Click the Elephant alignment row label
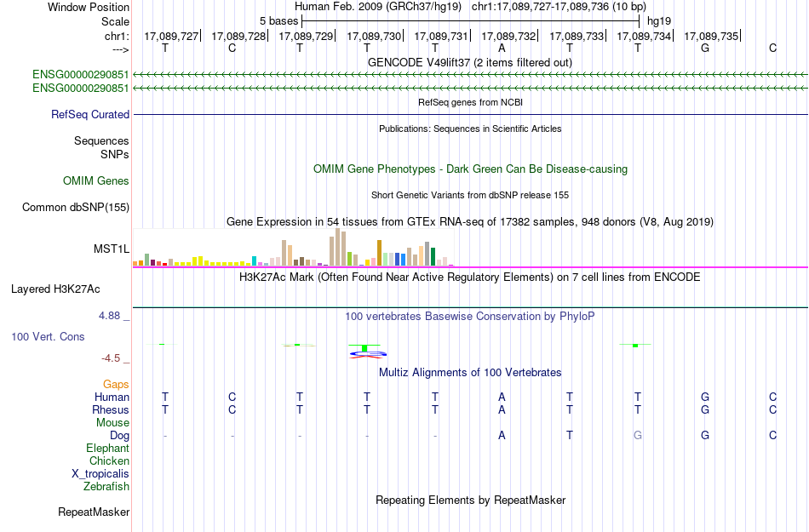This screenshot has width=809, height=532. click(x=108, y=448)
